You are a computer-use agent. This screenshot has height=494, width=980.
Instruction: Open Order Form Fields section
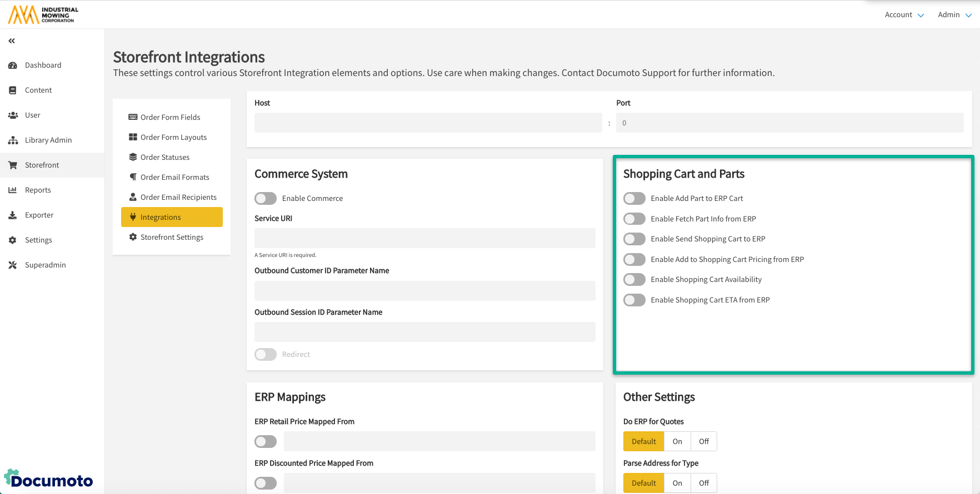[x=170, y=117]
